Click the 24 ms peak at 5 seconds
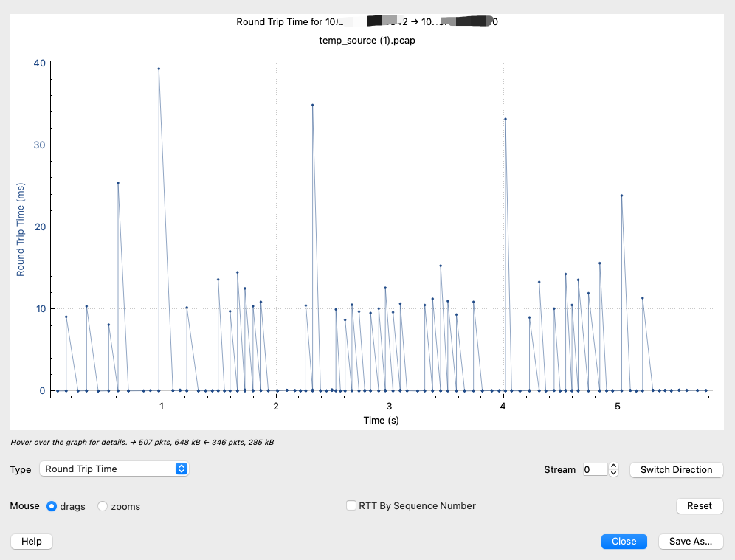Screen dimensions: 735x560 coord(621,196)
